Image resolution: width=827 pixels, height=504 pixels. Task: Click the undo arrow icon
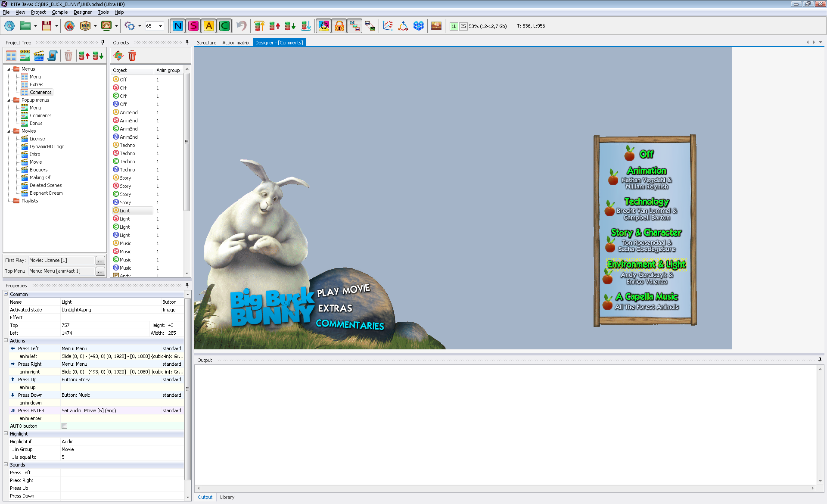click(x=242, y=26)
